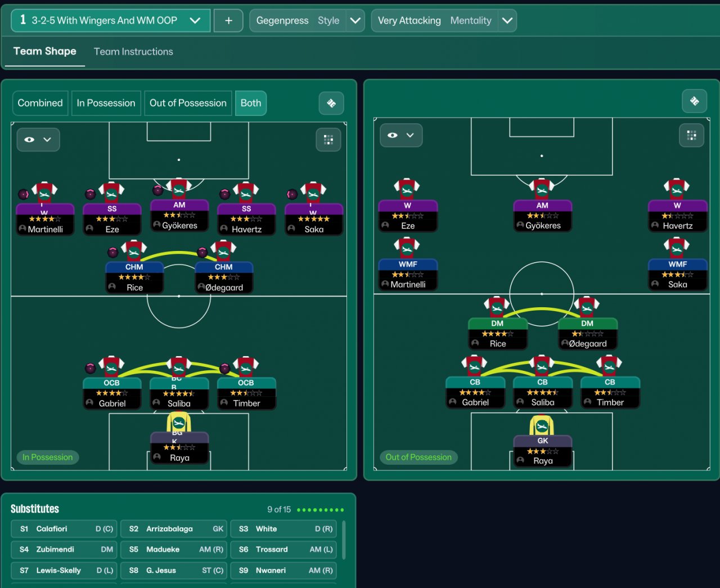The image size is (720, 588).
Task: Select substitute S9 Nwaneri
Action: pyautogui.click(x=283, y=571)
